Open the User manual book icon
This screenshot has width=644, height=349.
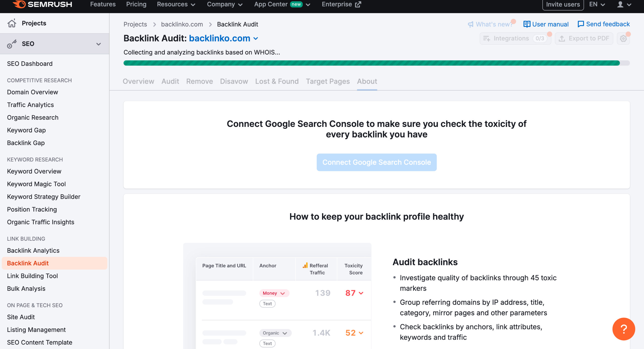tap(527, 24)
